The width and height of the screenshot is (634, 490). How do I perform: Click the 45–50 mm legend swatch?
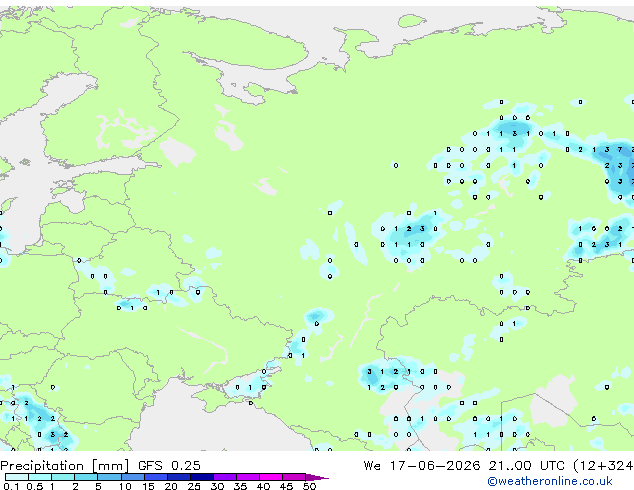pyautogui.click(x=294, y=477)
